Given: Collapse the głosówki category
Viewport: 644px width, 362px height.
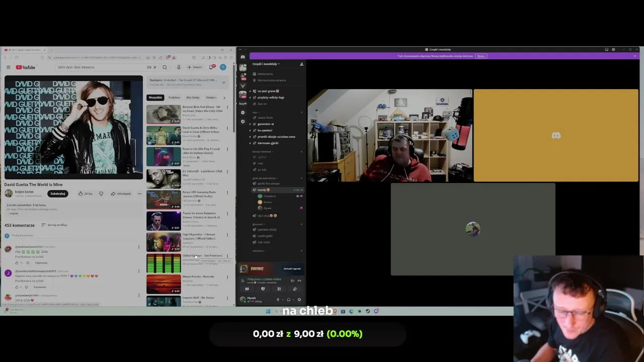Looking at the screenshot, I should (258, 224).
